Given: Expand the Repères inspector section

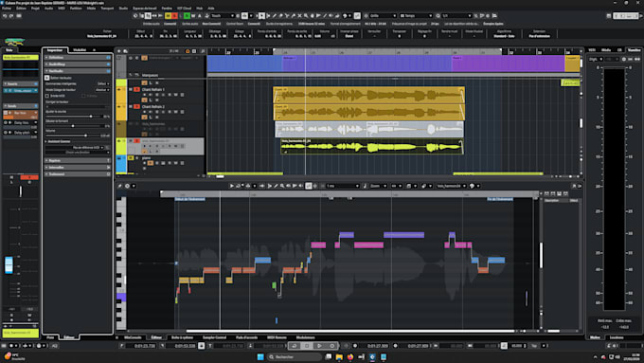Looking at the screenshot, I should click(x=78, y=160).
